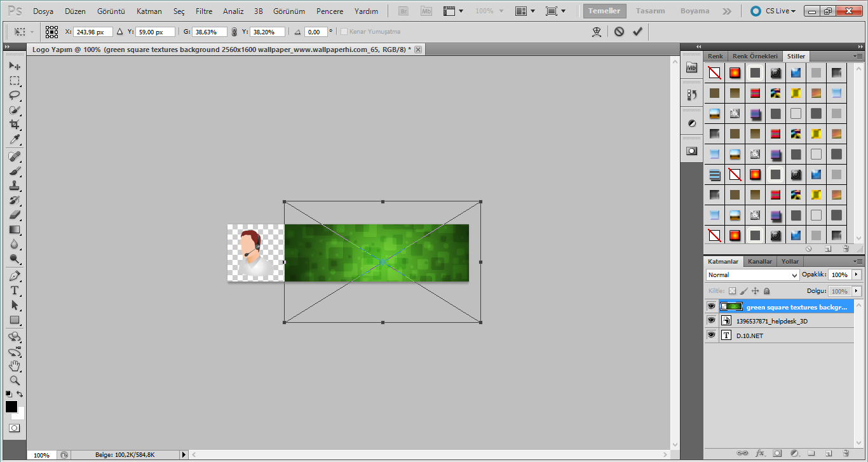Open the blend mode Normal dropdown
Image resolution: width=868 pixels, height=462 pixels.
[x=752, y=275]
